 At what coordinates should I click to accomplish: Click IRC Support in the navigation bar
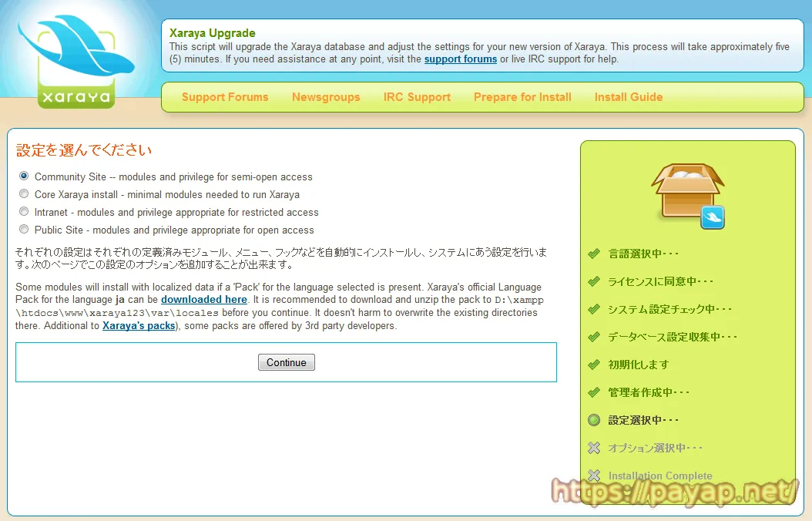click(x=417, y=97)
